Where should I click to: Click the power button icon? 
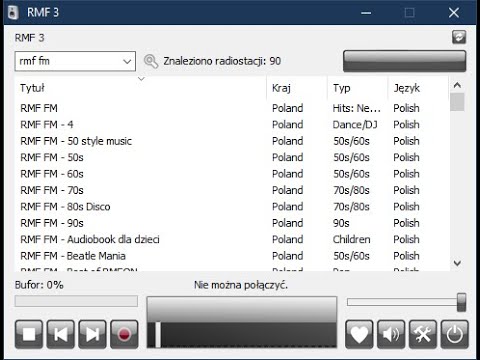[455, 334]
